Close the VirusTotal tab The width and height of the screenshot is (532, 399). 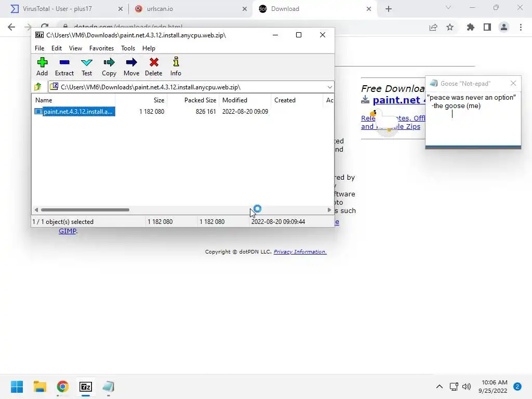(x=121, y=9)
